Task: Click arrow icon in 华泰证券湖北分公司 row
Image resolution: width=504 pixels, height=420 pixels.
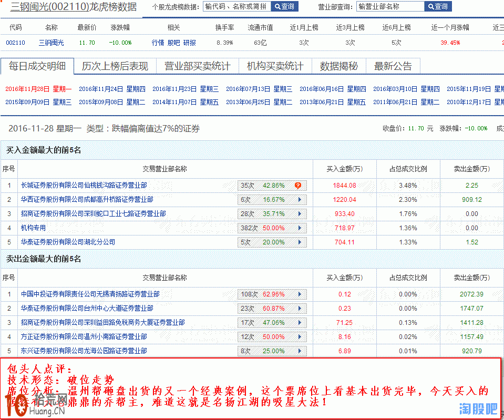Action: [x=300, y=242]
